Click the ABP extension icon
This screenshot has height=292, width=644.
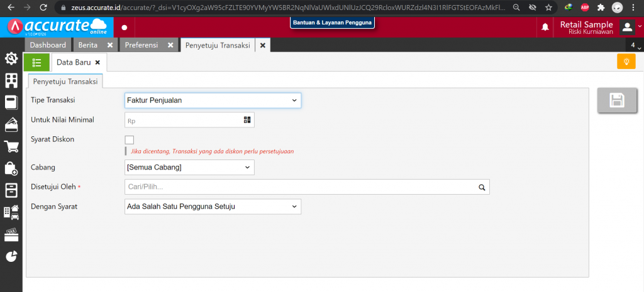pyautogui.click(x=584, y=8)
